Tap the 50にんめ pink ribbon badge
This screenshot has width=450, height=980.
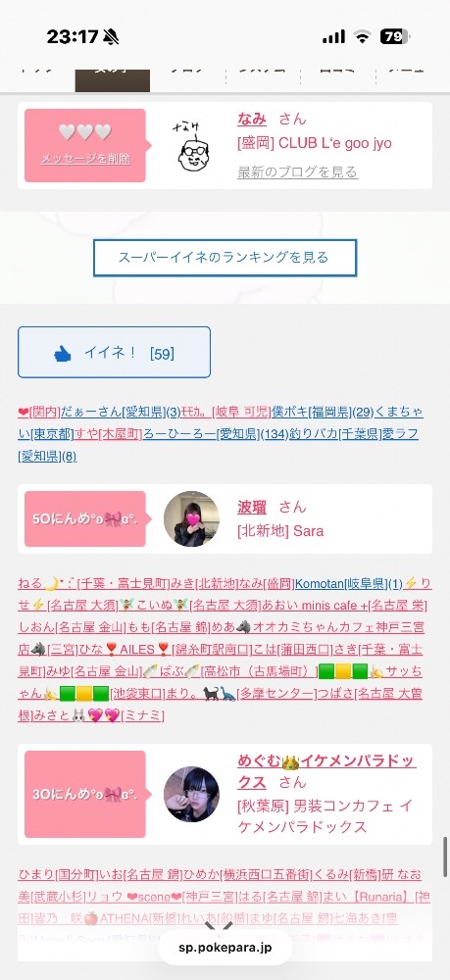pyautogui.click(x=85, y=518)
